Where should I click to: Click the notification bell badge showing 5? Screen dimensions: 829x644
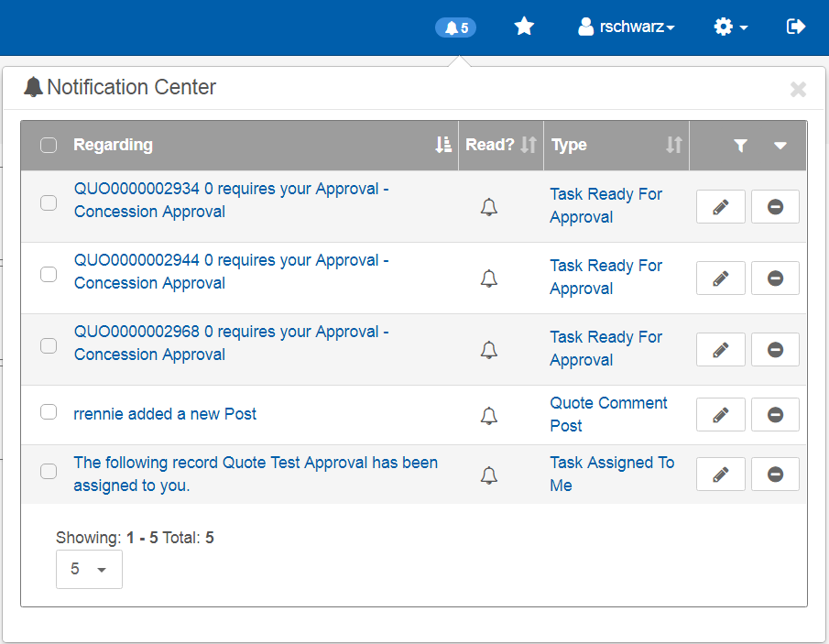point(455,27)
